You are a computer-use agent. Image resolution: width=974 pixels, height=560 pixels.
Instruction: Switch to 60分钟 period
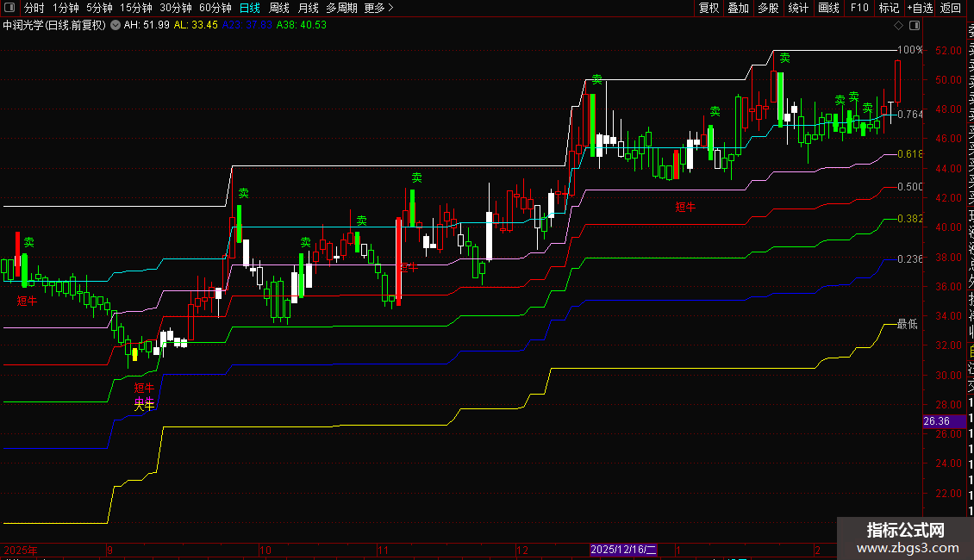click(x=215, y=8)
